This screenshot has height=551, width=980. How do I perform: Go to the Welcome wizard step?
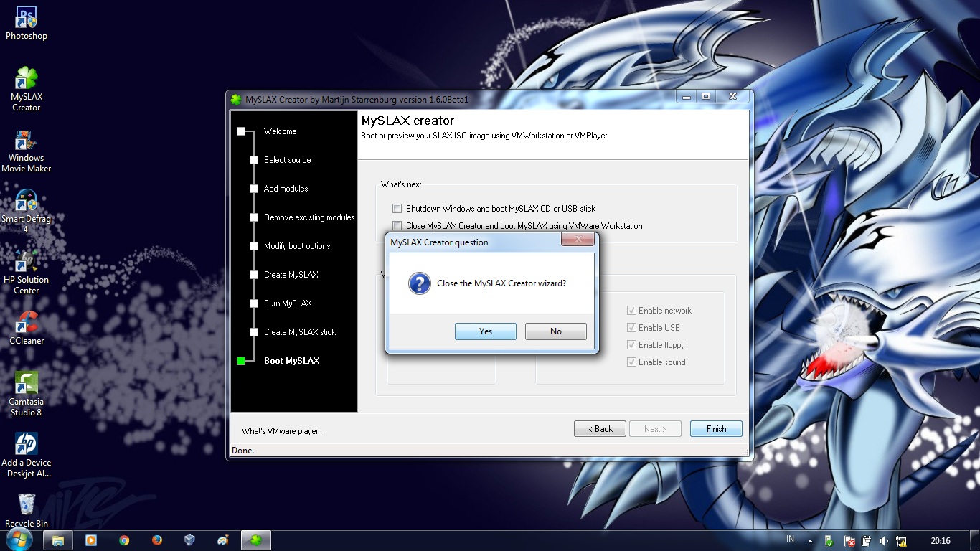click(280, 131)
